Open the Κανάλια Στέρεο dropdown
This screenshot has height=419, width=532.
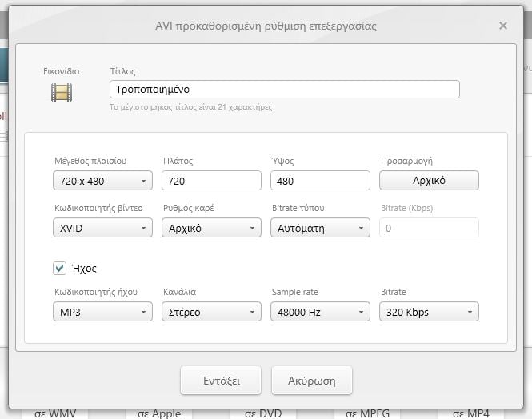point(211,312)
